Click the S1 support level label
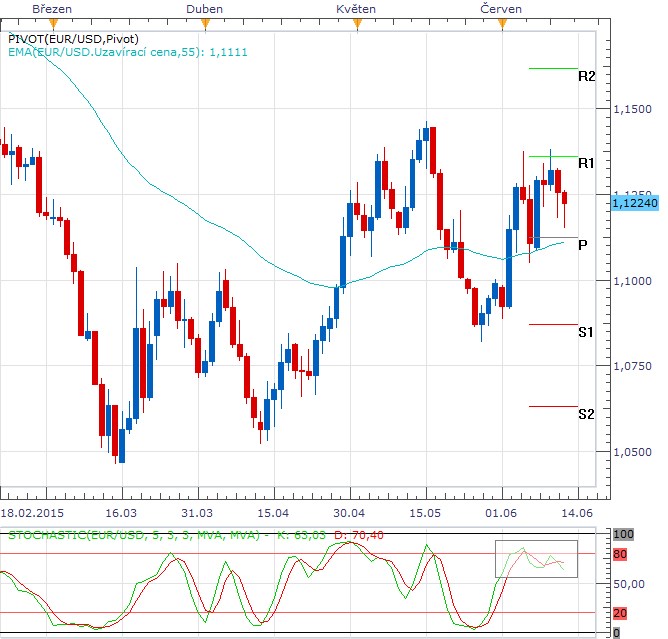The image size is (668, 639). click(x=586, y=332)
